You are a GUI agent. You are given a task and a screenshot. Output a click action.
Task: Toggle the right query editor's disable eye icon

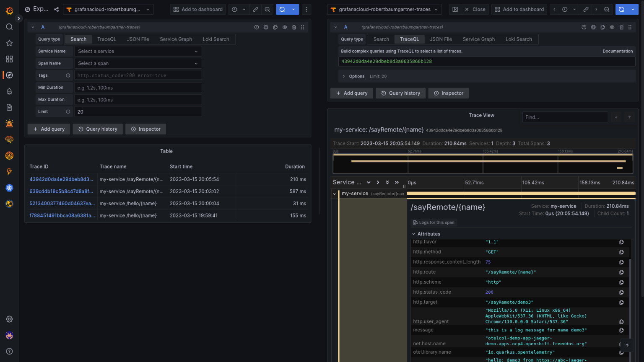pyautogui.click(x=612, y=27)
